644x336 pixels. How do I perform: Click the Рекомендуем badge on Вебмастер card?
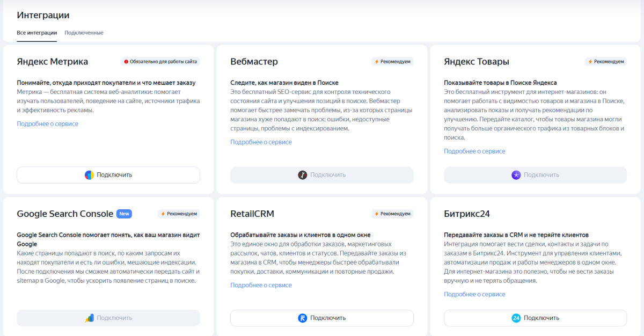(392, 62)
